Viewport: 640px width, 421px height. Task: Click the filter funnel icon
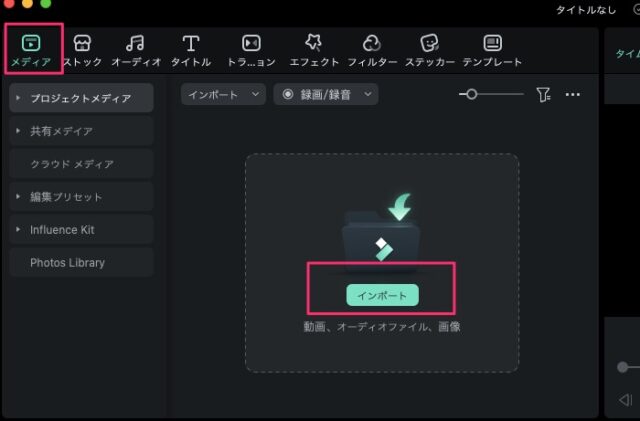coord(543,94)
